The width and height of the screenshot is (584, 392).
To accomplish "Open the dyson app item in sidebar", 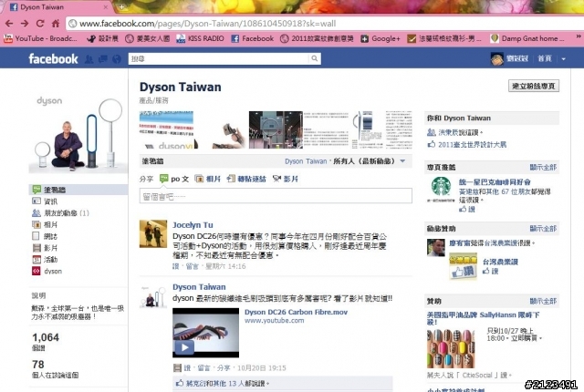I will coord(47,271).
